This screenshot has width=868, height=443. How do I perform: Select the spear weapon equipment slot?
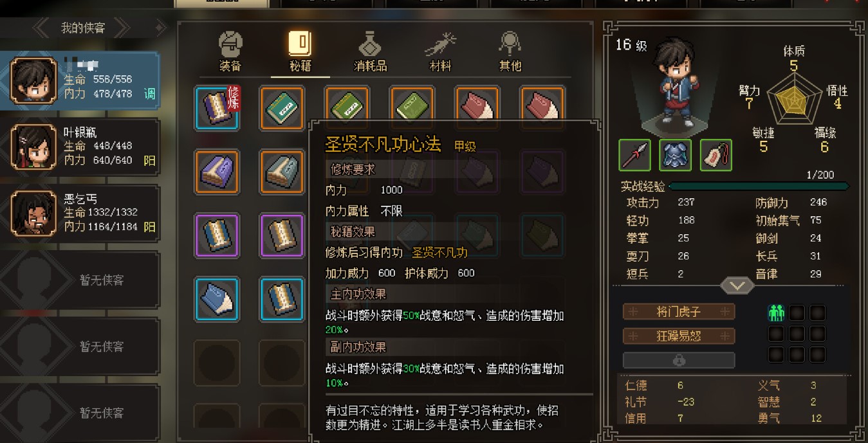(634, 155)
